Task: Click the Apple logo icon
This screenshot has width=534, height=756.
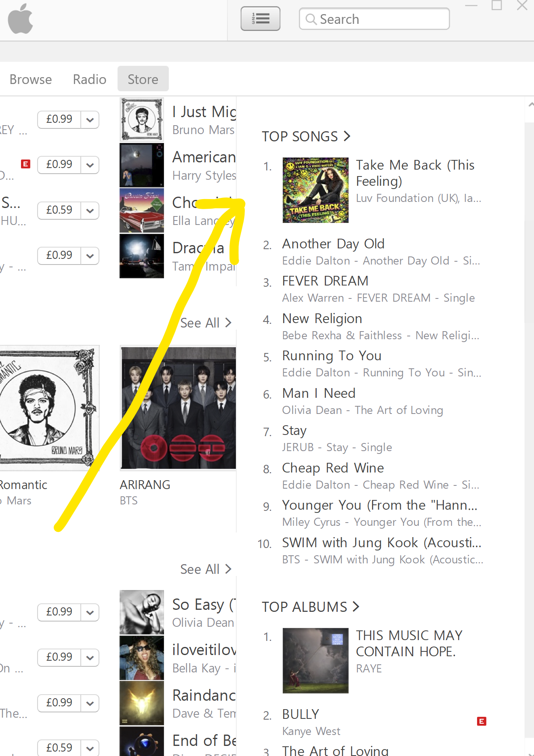Action: click(20, 19)
